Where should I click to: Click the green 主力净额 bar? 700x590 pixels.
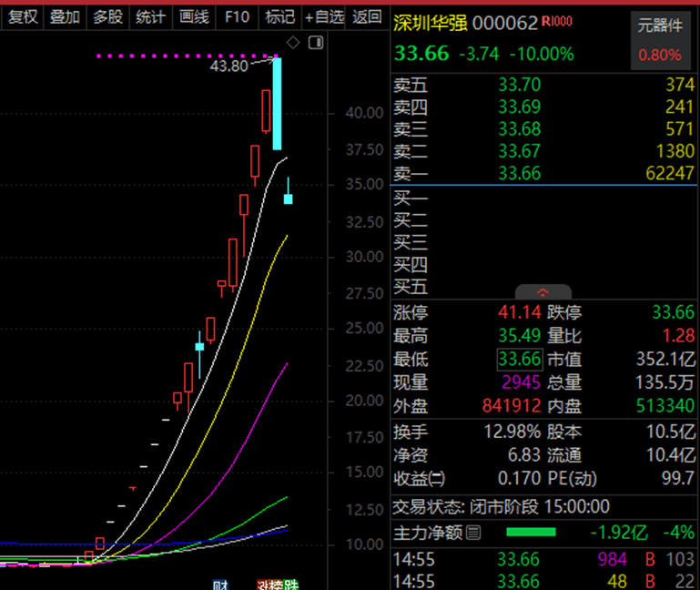pos(531,532)
